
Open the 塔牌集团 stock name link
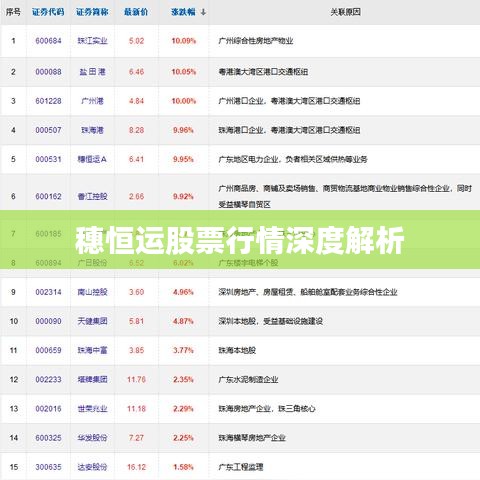pyautogui.click(x=92, y=380)
